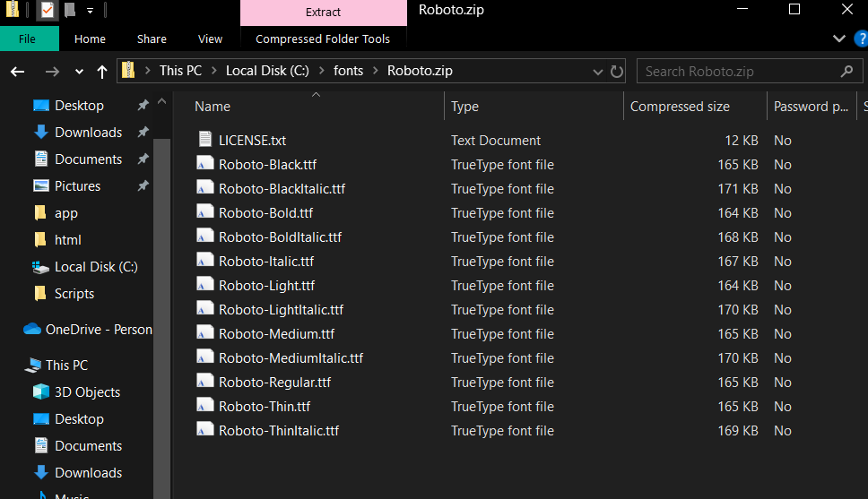Click the pin icon beside Pictures
Screen dimensions: 868x499
143,185
